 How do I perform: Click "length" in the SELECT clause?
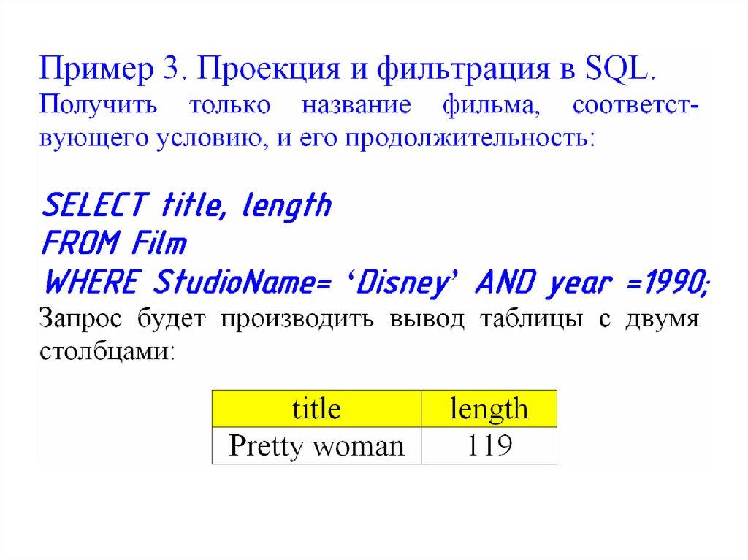[286, 207]
